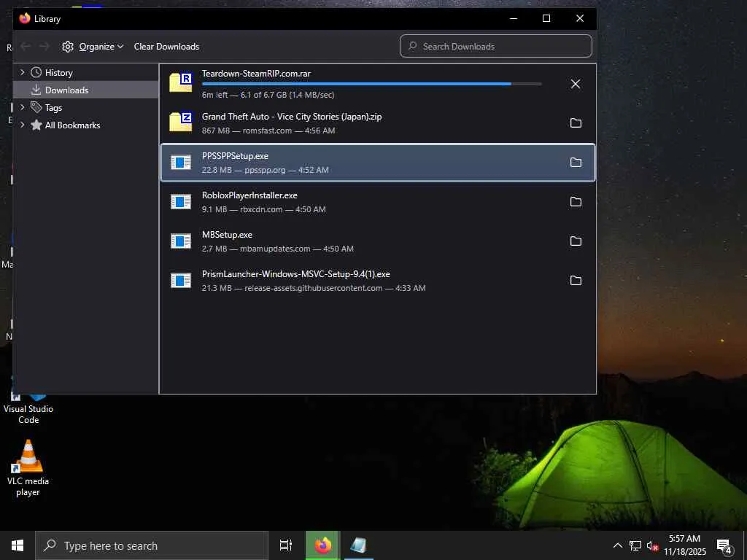Select the RobloxPlayerInstaller.exe file name
The image size is (747, 560).
point(249,195)
